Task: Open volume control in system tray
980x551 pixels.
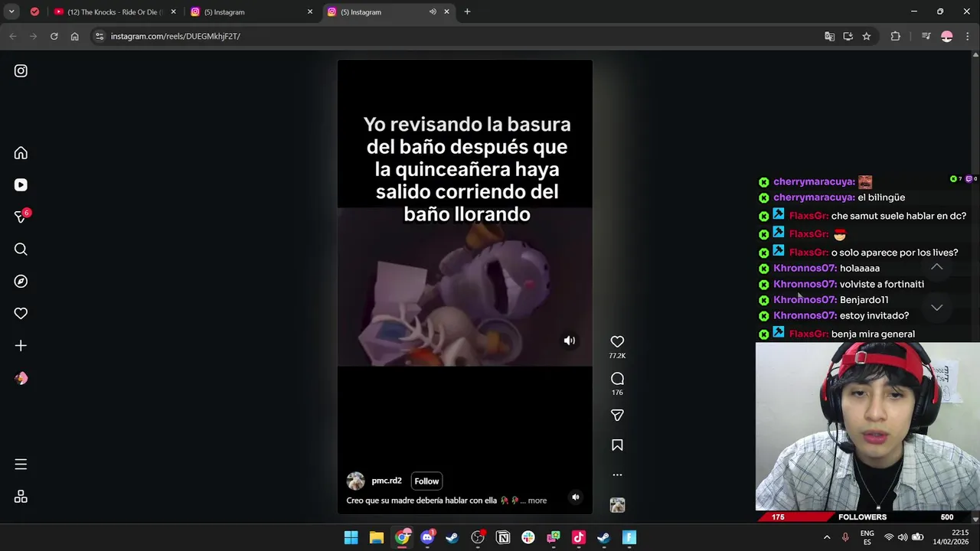Action: 903,537
